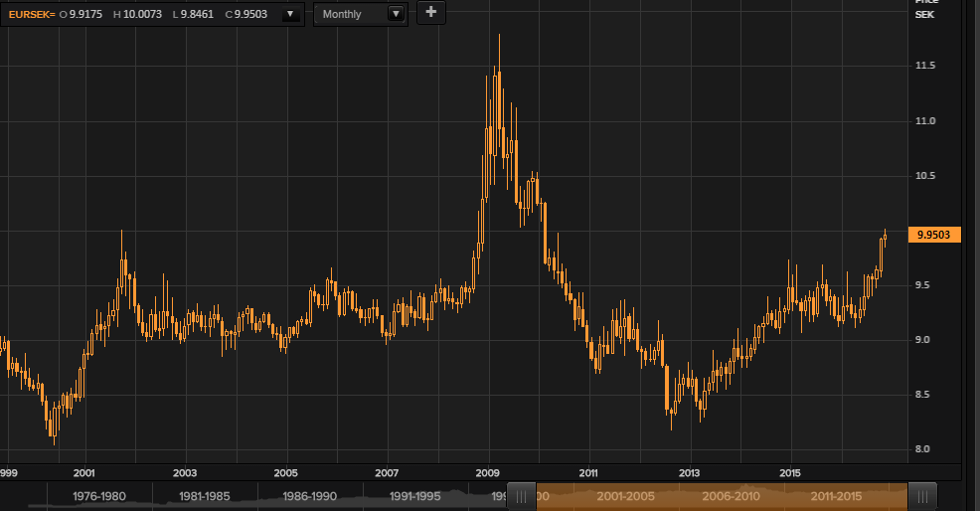Click the 2013 label on time axis
This screenshot has height=511, width=980.
(690, 473)
